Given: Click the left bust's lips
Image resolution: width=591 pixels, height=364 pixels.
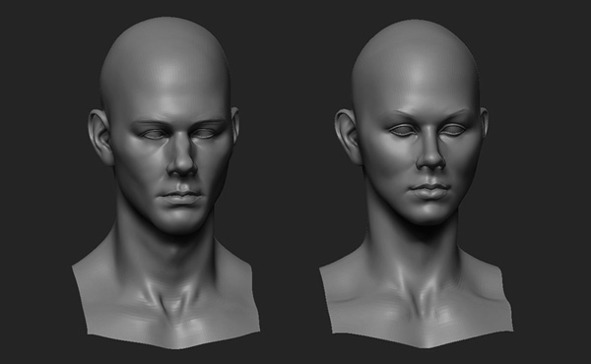Looking at the screenshot, I should 181,196.
